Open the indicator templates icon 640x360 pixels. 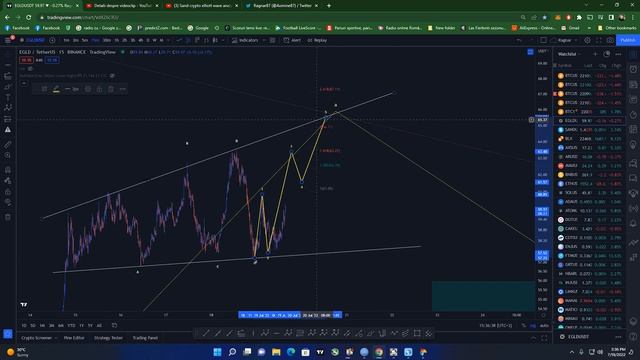tap(272, 40)
